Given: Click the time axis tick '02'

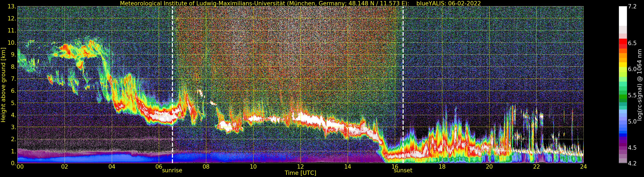Looking at the screenshot, I should click(x=65, y=166).
